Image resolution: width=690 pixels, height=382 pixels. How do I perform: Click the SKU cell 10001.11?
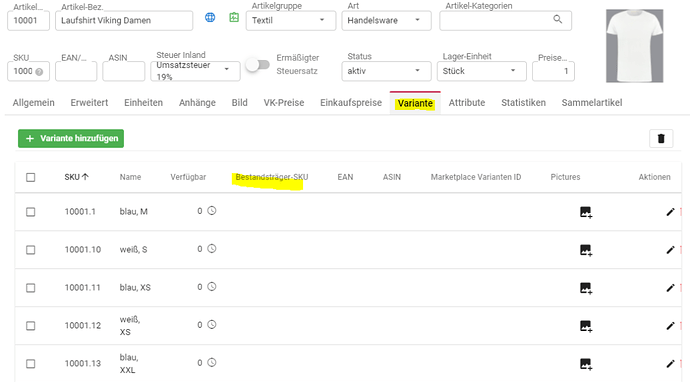pos(83,287)
